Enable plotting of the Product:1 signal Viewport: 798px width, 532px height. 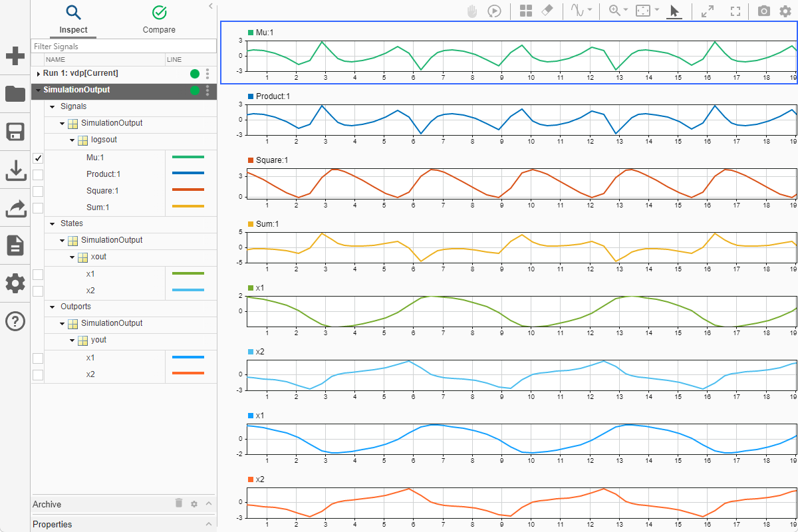click(38, 174)
